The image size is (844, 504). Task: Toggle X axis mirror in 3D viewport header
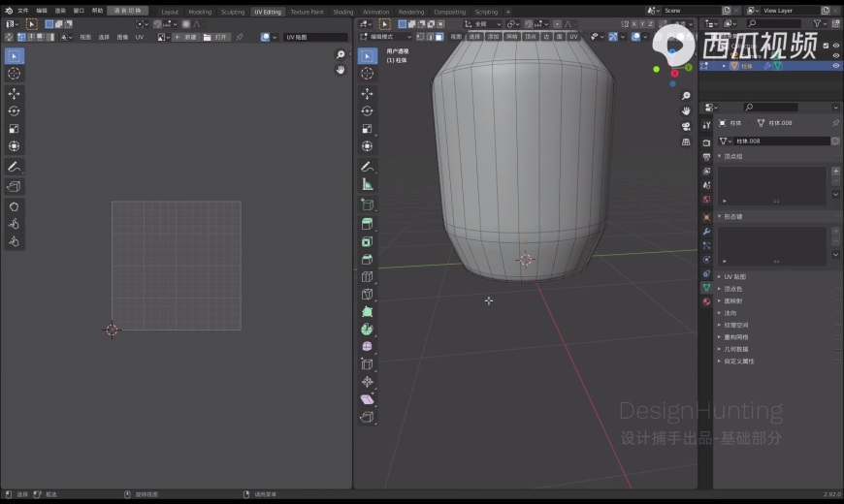(633, 23)
